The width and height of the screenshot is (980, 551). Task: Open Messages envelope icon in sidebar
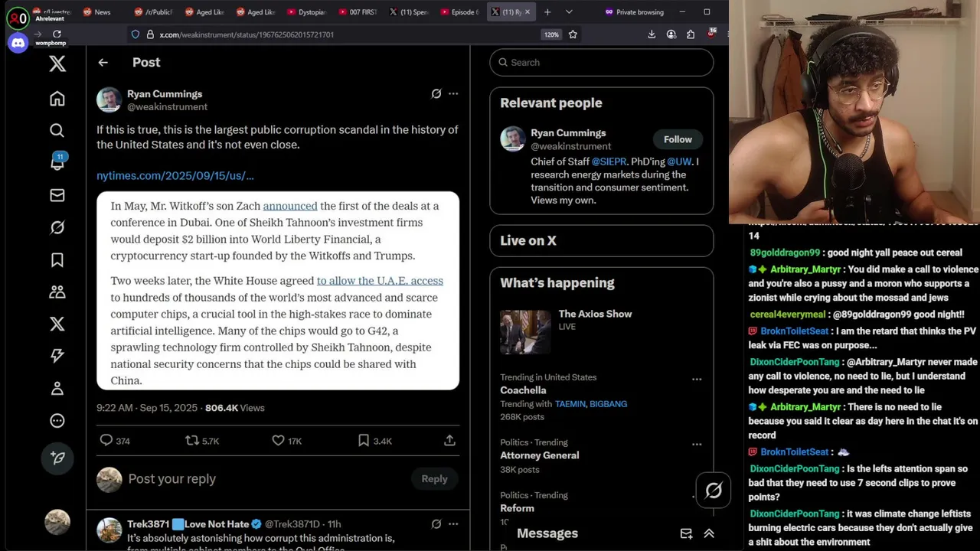click(57, 195)
